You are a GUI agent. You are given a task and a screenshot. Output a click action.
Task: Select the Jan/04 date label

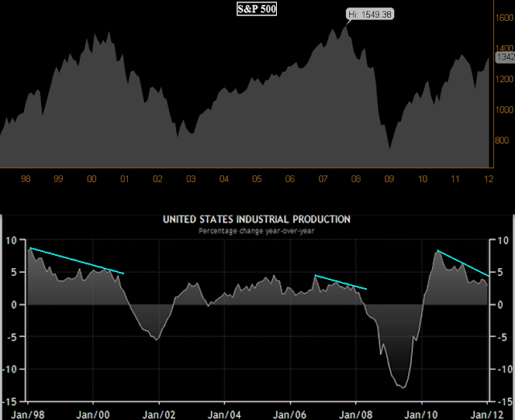coord(225,414)
